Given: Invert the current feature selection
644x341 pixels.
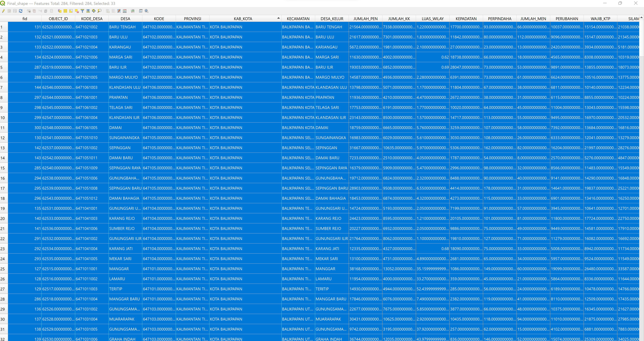Looking at the screenshot, I should point(71,11).
